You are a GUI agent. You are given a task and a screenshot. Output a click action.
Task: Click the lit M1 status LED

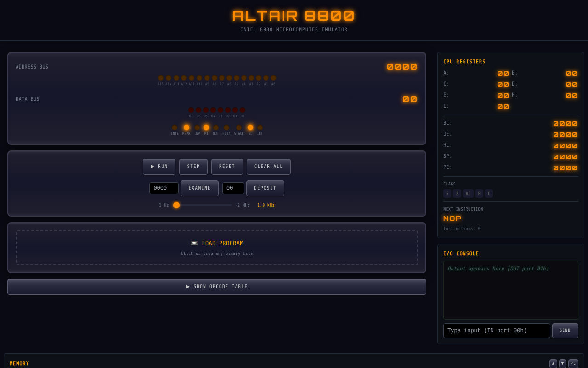206,128
